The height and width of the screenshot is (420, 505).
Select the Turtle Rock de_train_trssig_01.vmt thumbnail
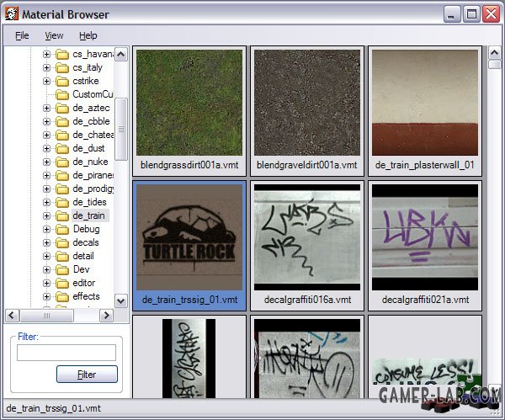189,237
